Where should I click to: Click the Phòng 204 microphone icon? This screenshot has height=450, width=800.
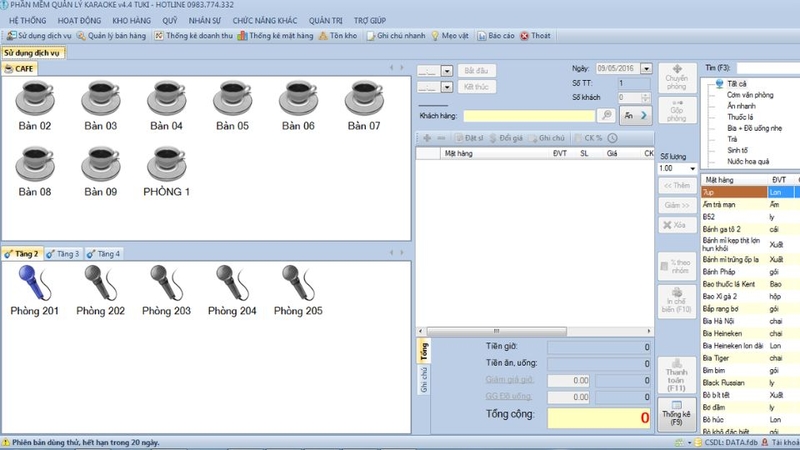pos(232,284)
